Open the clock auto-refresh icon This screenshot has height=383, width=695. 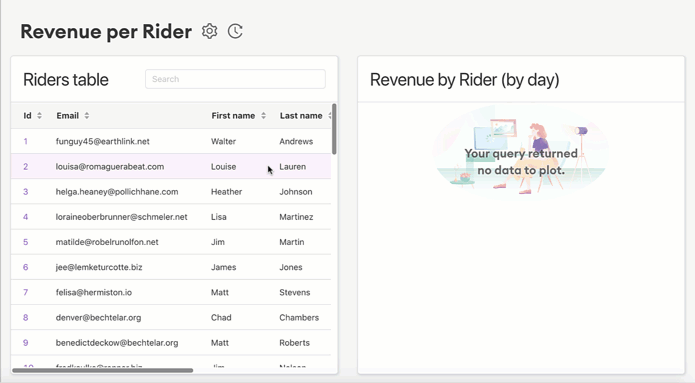(x=235, y=31)
